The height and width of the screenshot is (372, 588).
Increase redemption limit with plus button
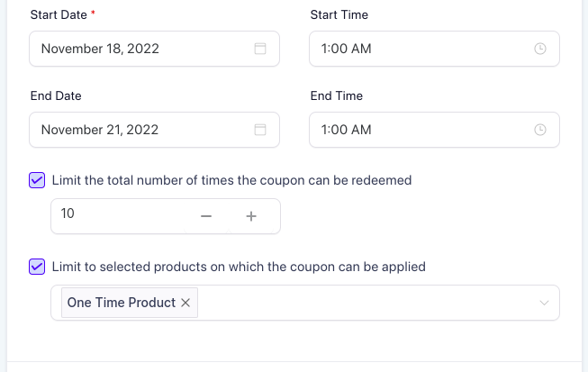tap(251, 216)
